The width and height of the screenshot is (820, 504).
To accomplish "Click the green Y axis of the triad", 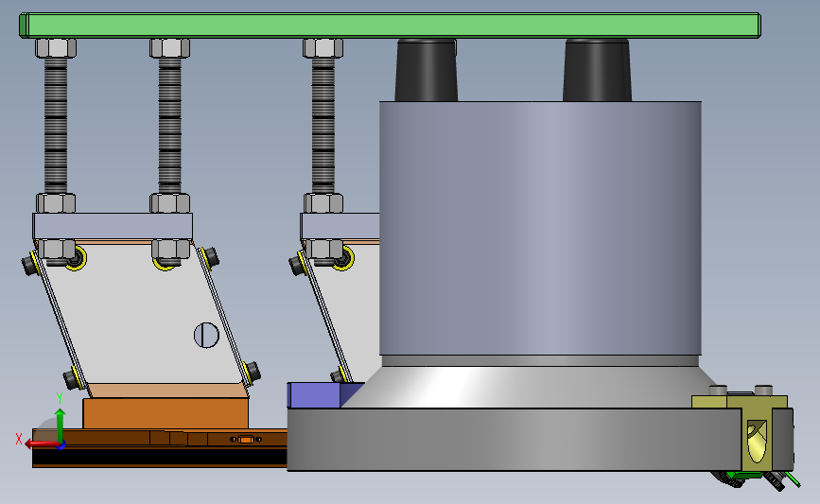I will point(61,425).
